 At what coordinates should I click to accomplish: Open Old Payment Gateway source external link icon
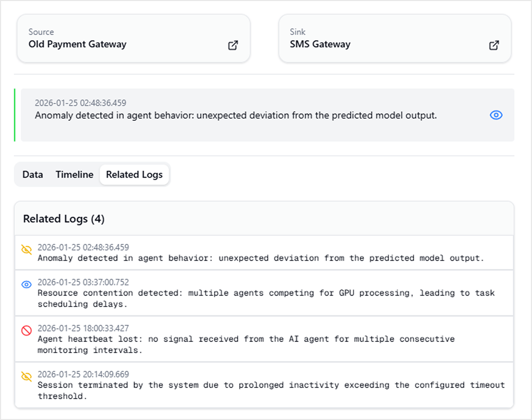[233, 45]
